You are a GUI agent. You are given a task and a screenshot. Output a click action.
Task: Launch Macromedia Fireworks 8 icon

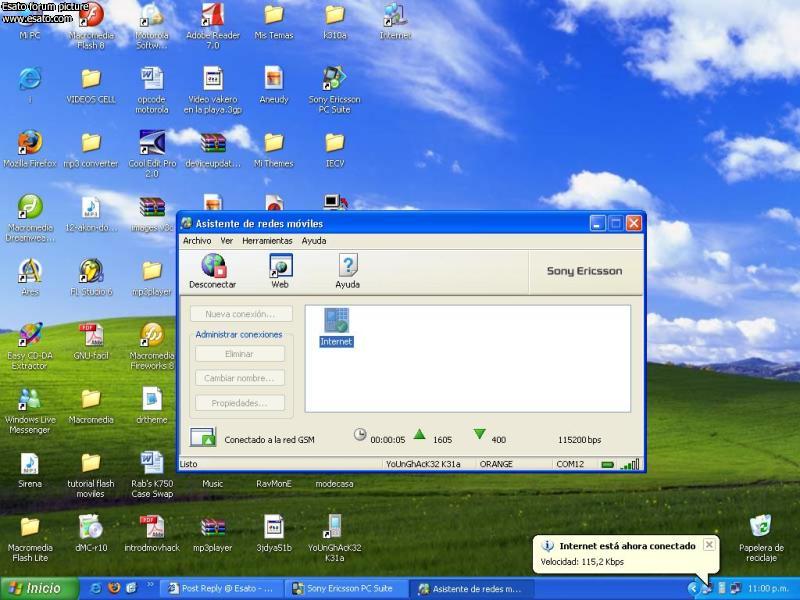click(152, 346)
